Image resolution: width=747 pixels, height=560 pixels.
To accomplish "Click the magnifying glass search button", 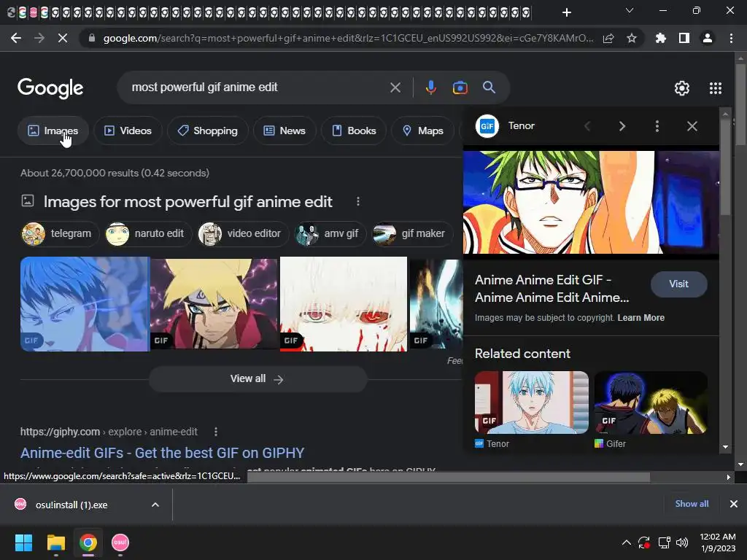I will click(489, 87).
